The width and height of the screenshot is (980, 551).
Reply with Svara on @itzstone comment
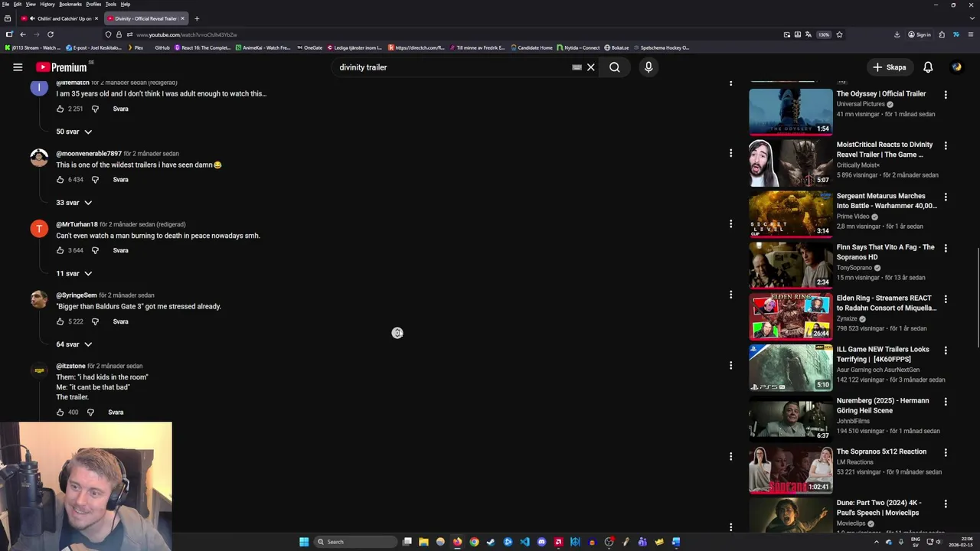(116, 412)
